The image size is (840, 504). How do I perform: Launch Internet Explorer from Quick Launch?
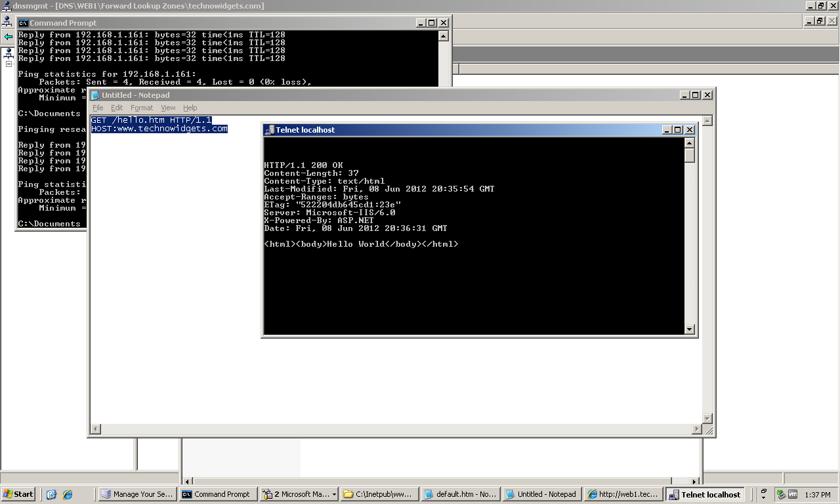[x=67, y=494]
